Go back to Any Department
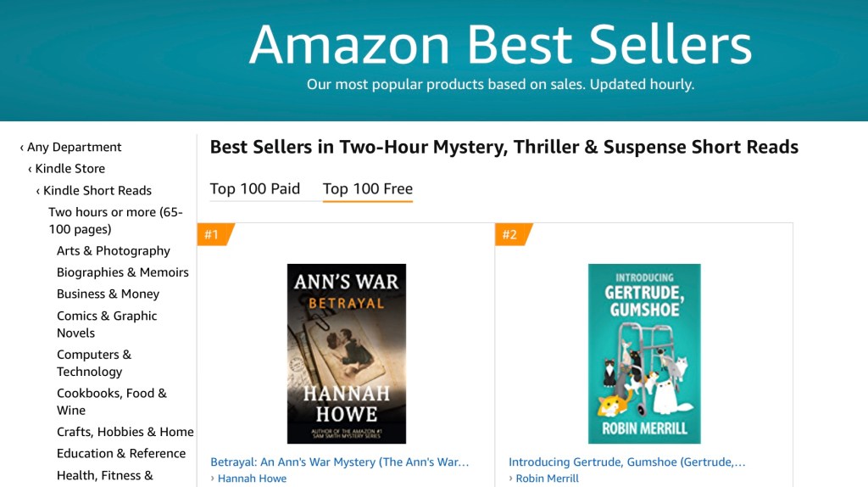Screen dimensions: 868x487 pyautogui.click(x=74, y=147)
